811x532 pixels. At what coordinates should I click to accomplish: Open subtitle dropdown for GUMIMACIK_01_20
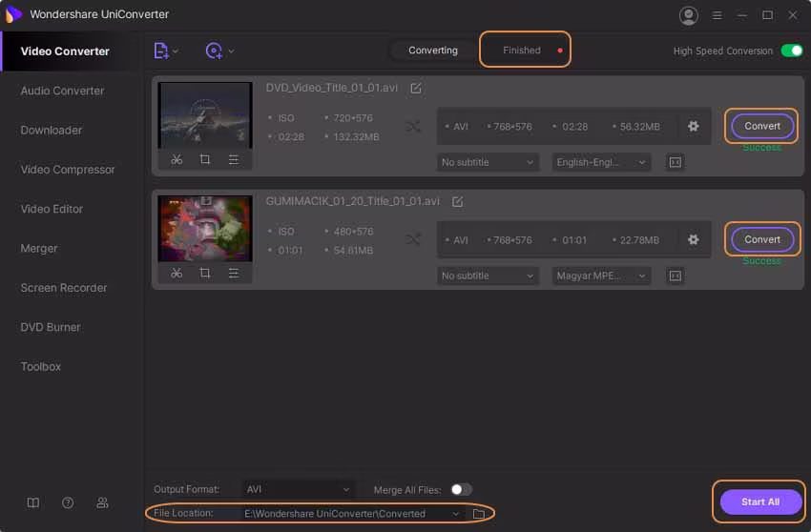(488, 276)
